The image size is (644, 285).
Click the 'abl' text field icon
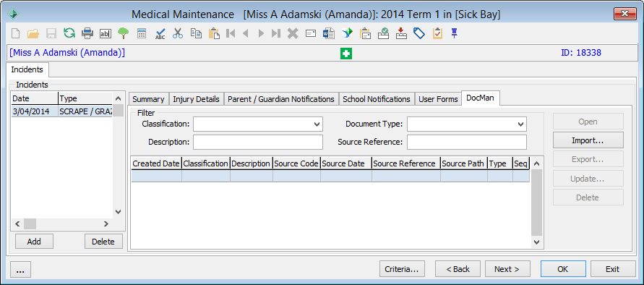(x=106, y=34)
